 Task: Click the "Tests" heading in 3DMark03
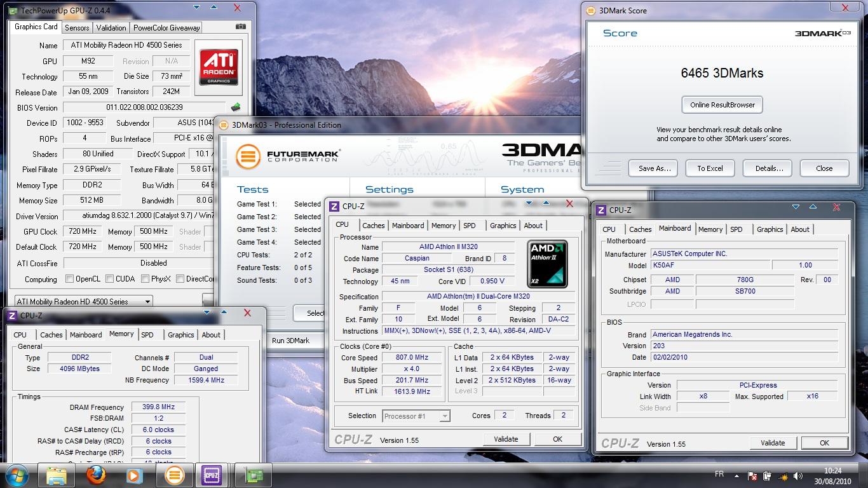(x=252, y=189)
